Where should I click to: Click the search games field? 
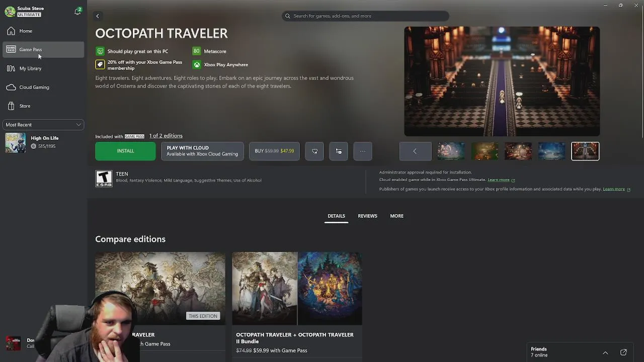coord(365,16)
